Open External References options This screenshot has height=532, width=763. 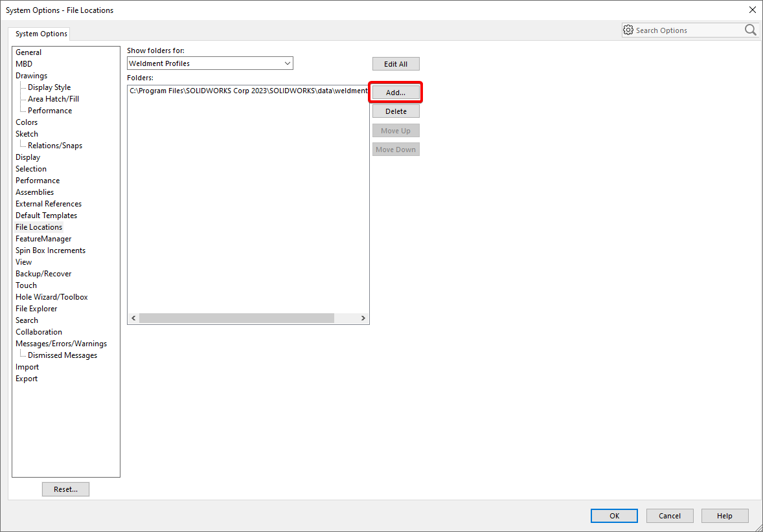[x=48, y=204]
